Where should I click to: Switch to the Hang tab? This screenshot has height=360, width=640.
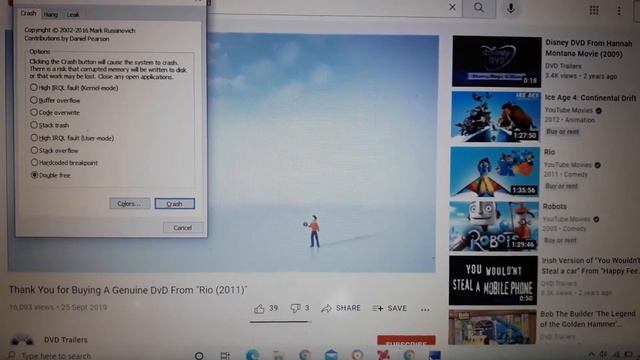51,15
